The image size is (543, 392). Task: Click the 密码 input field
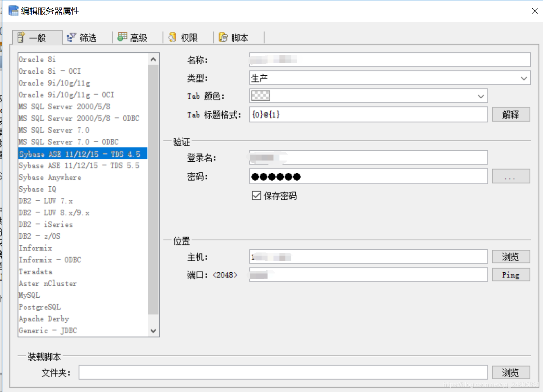coord(369,176)
